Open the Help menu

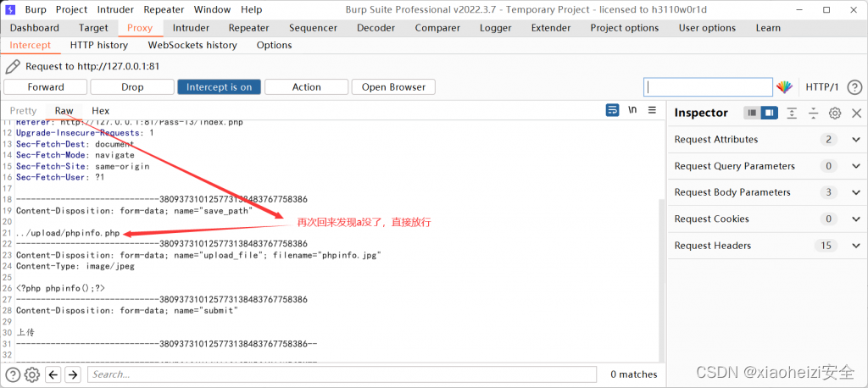[x=251, y=9]
